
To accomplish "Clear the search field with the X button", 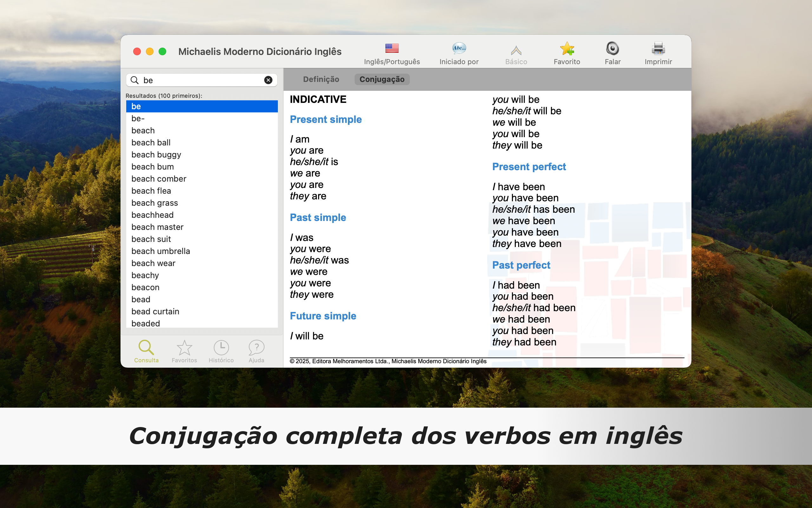I will (268, 80).
